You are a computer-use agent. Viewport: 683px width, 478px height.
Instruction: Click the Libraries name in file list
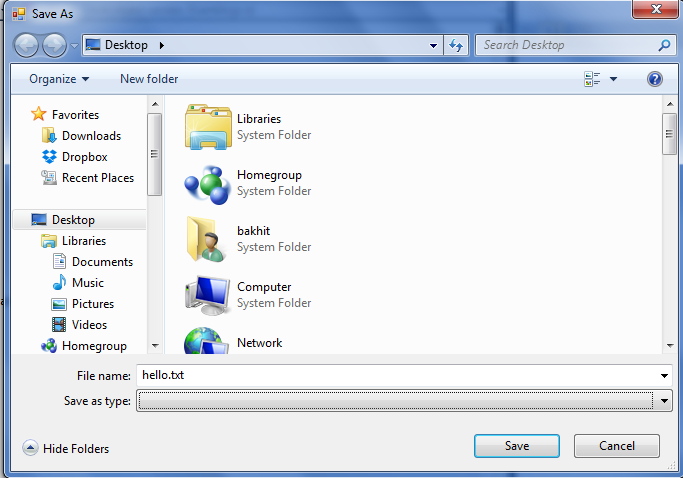click(x=259, y=119)
